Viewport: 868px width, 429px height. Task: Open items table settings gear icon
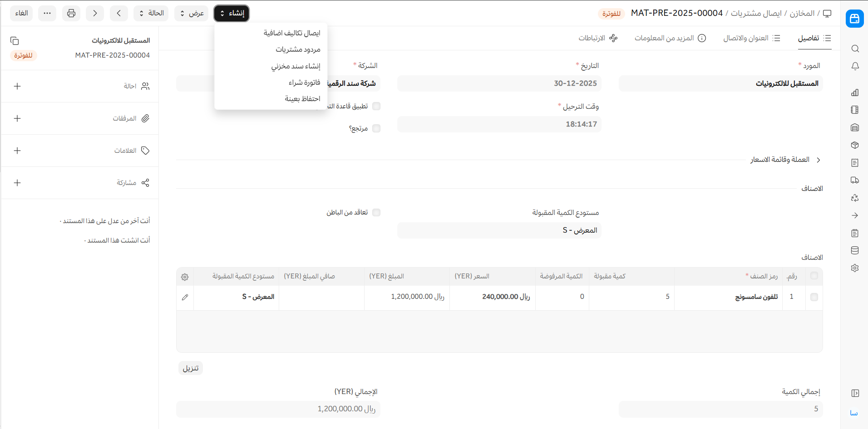[x=185, y=277]
